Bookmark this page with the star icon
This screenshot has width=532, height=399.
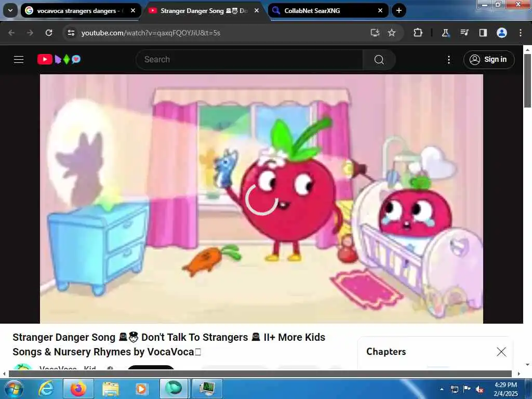coord(392,33)
